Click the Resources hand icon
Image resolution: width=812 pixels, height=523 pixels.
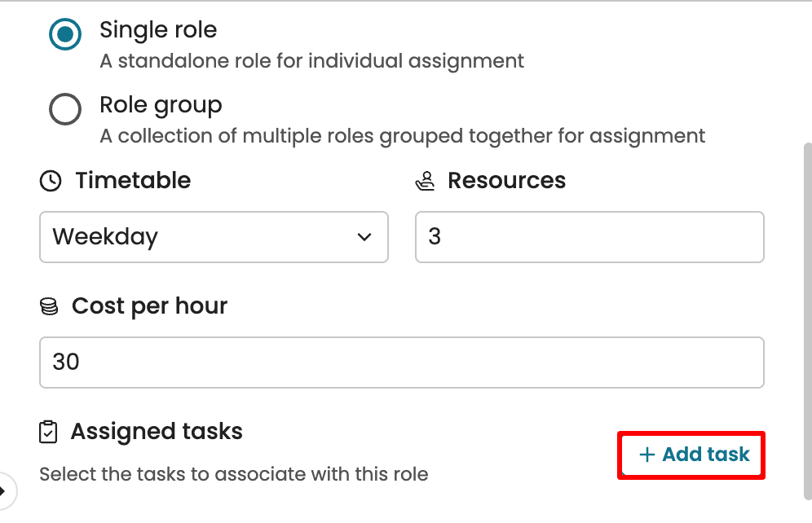coord(426,181)
